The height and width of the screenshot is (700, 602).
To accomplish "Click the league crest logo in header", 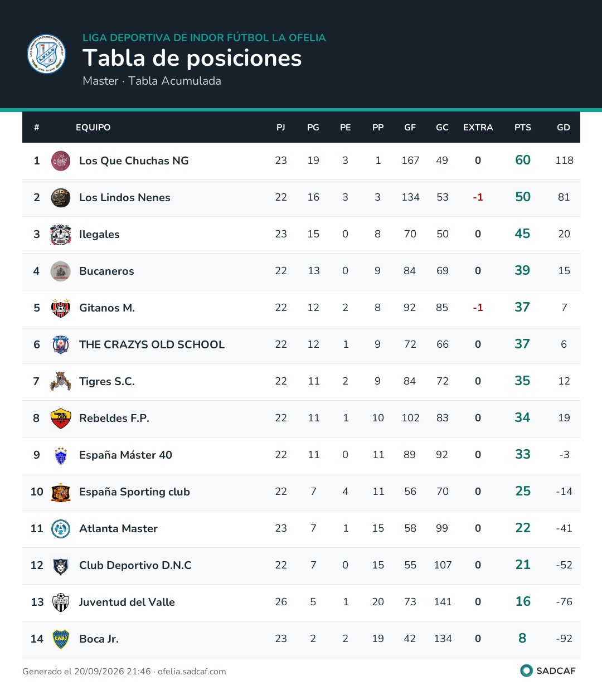I will 47,54.
